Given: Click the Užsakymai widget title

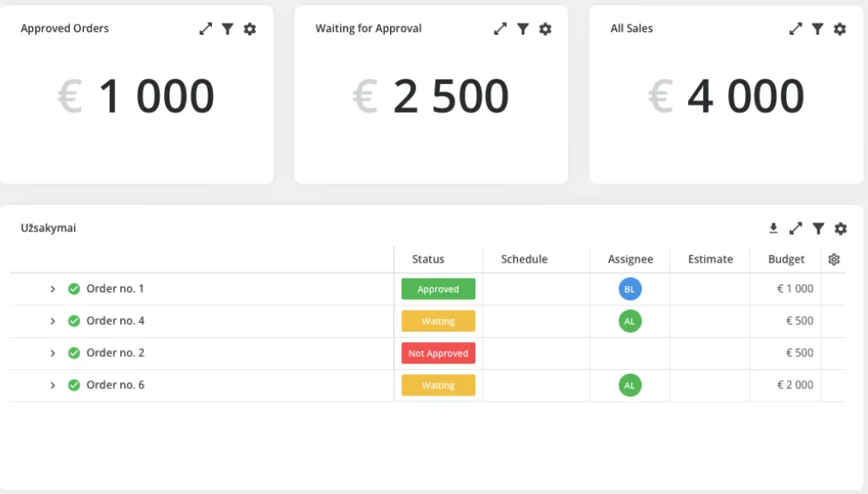Looking at the screenshot, I should point(48,228).
